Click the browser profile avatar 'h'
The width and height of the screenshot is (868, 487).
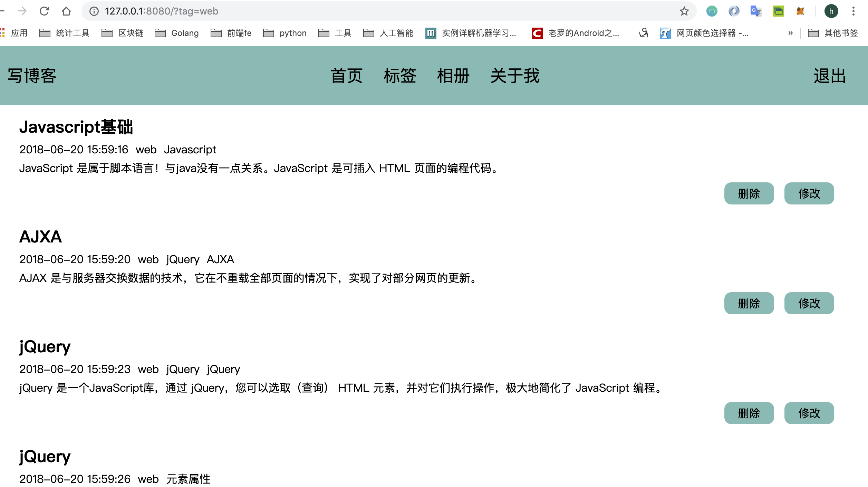832,11
